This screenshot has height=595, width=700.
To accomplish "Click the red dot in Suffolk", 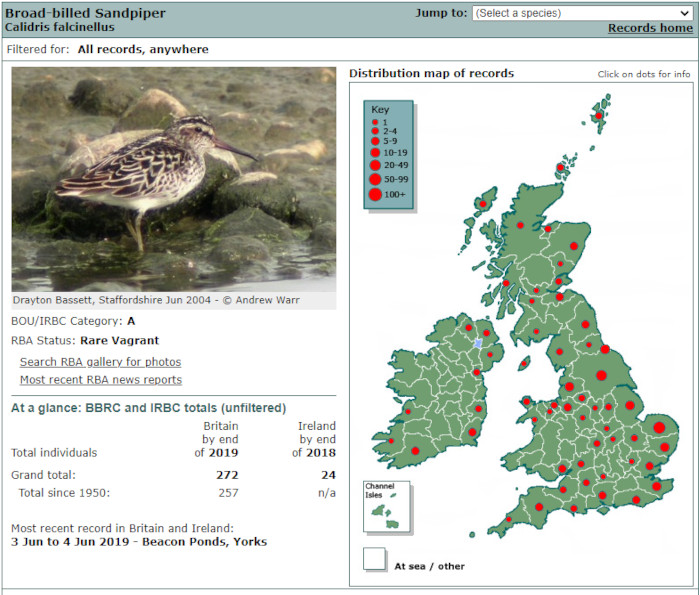I will coord(665,447).
